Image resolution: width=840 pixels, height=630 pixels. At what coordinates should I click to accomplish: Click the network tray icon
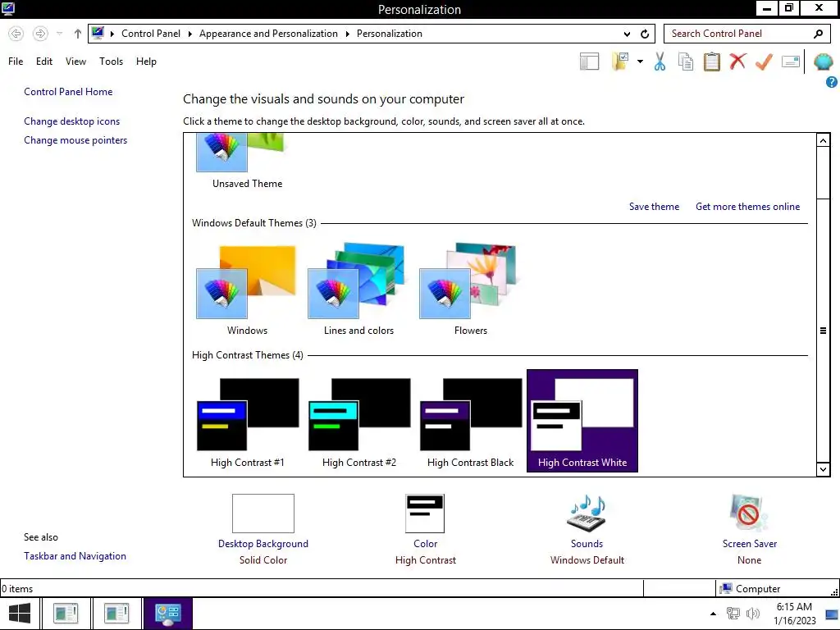[733, 614]
